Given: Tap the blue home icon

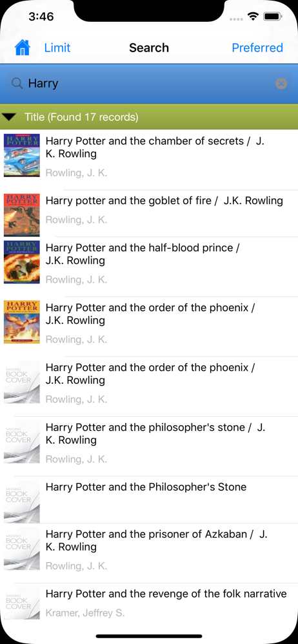Looking at the screenshot, I should (22, 48).
